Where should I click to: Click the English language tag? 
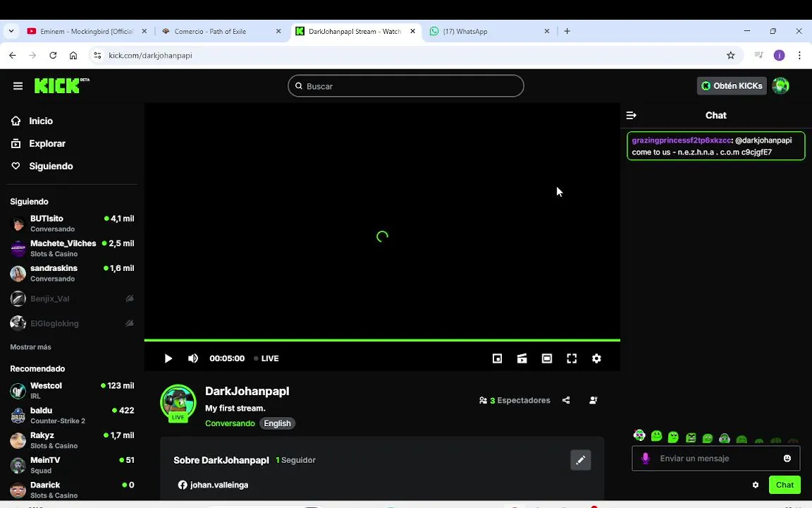277,423
